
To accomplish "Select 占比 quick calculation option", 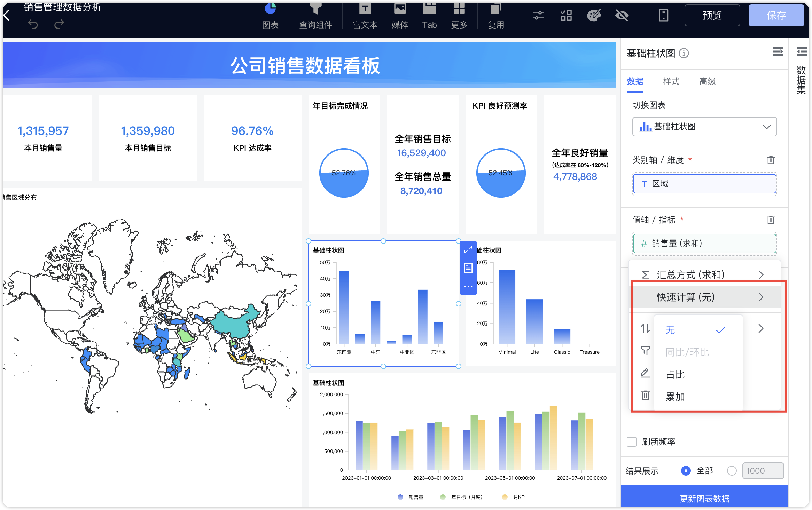I will [x=698, y=374].
